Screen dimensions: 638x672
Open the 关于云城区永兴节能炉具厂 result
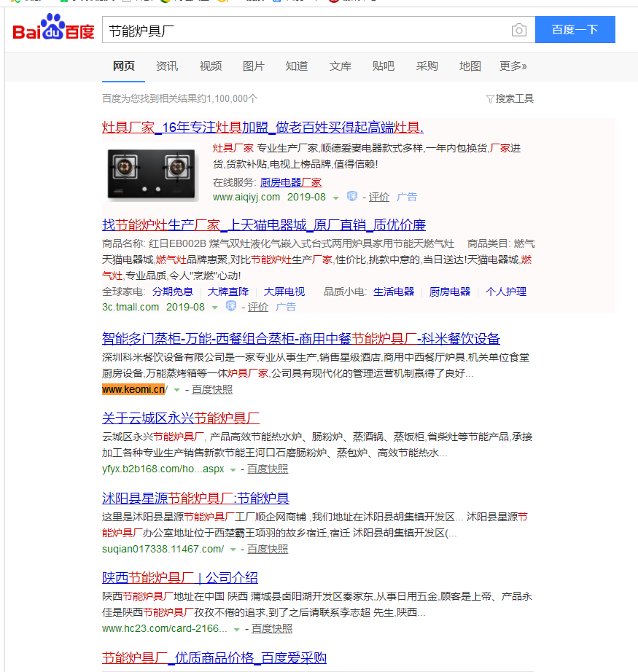(x=181, y=418)
